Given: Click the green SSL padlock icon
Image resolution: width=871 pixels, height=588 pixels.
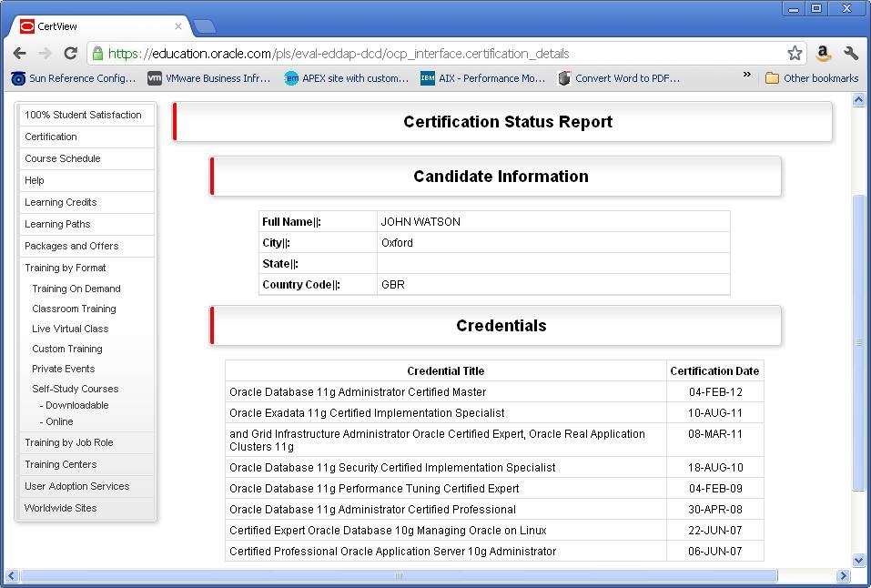Looking at the screenshot, I should [x=97, y=54].
